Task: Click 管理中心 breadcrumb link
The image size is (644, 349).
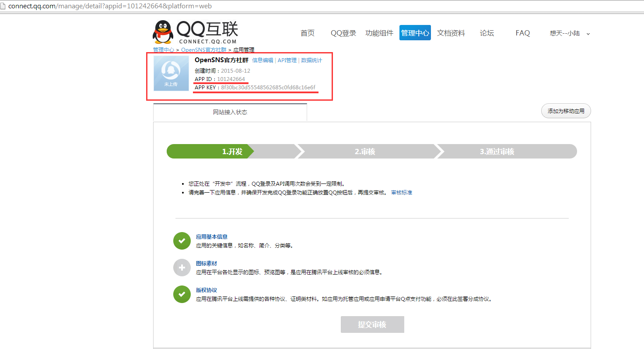Action: click(x=164, y=50)
